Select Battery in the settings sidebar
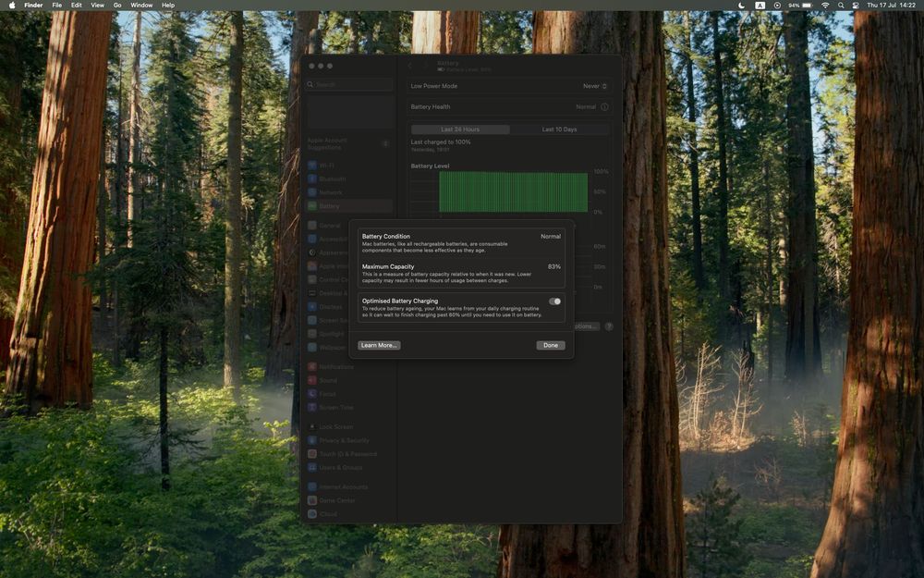The width and height of the screenshot is (924, 578). [x=349, y=206]
